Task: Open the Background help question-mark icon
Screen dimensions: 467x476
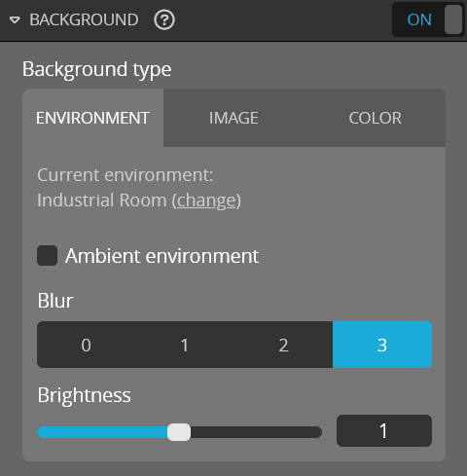Action: 164,19
